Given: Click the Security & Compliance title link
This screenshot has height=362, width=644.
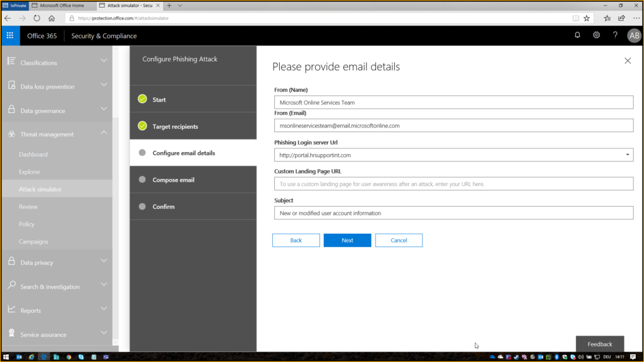Looking at the screenshot, I should [104, 36].
